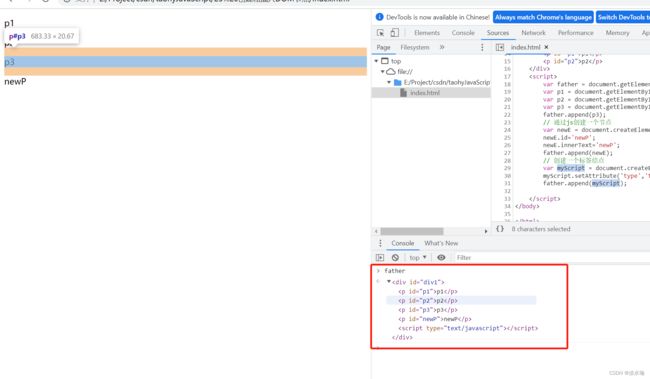Click the top frame icon
Screen dimensions: 650x379
click(385, 61)
